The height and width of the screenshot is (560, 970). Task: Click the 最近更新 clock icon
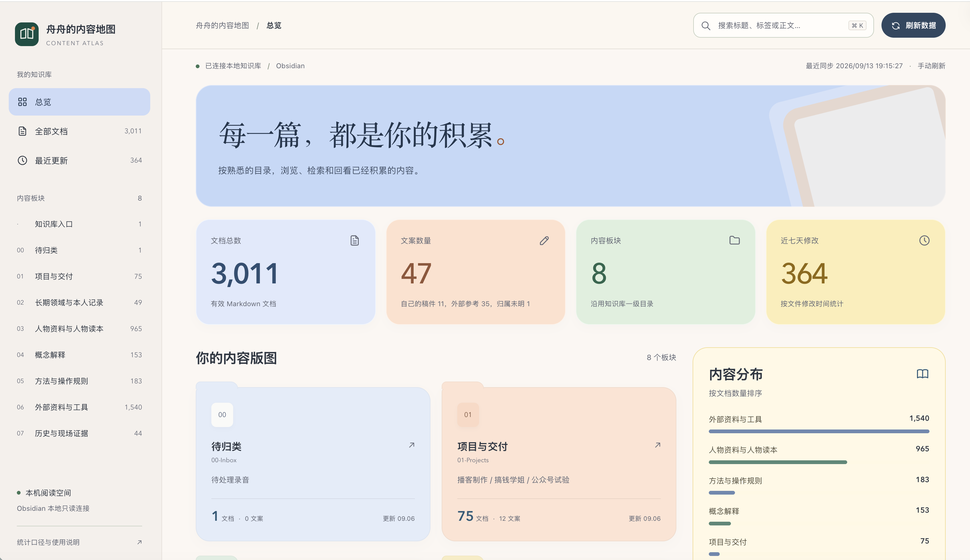pyautogui.click(x=22, y=160)
